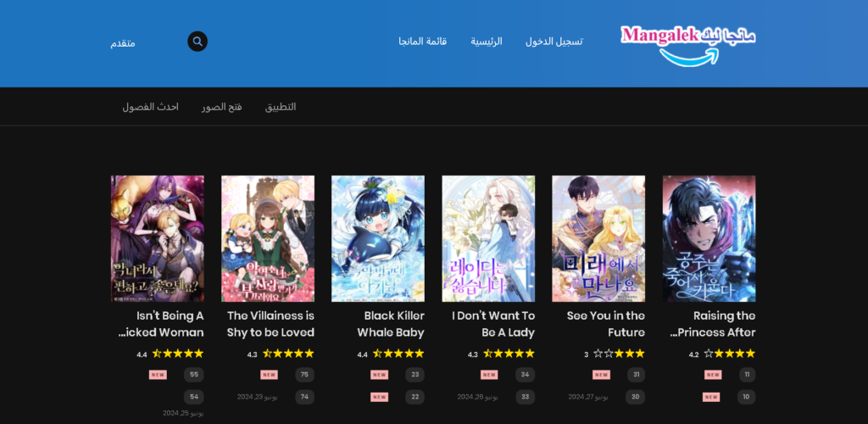The width and height of the screenshot is (868, 424).
Task: Open the search magnifier icon
Action: pyautogui.click(x=198, y=42)
